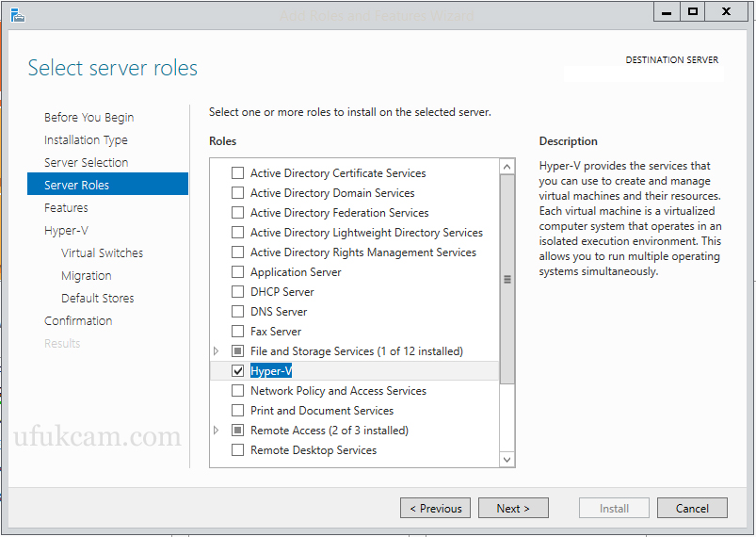This screenshot has width=756, height=537.
Task: Uncheck the Hyper-V role checkbox
Action: click(237, 371)
